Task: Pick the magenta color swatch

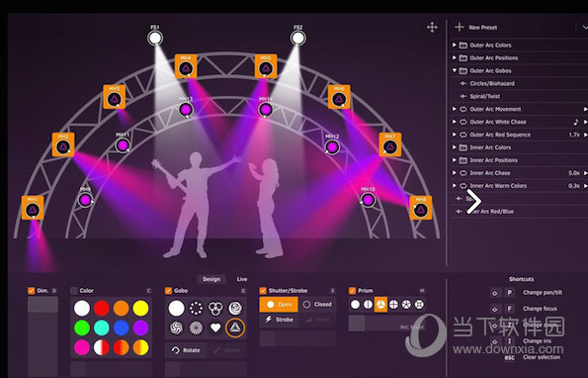Action: point(82,347)
